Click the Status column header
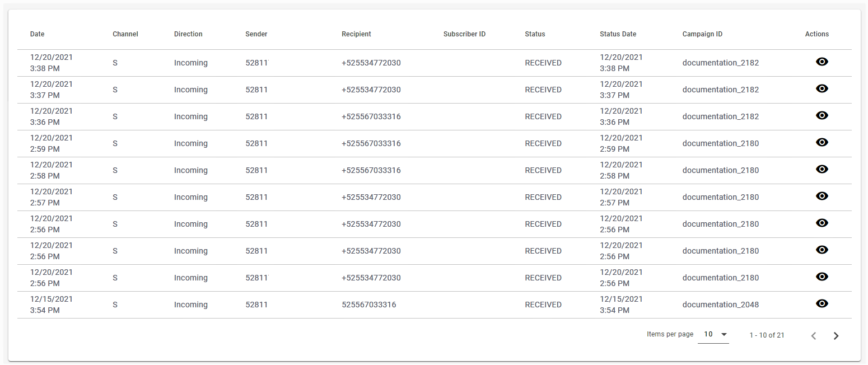This screenshot has width=868, height=365. click(x=535, y=34)
